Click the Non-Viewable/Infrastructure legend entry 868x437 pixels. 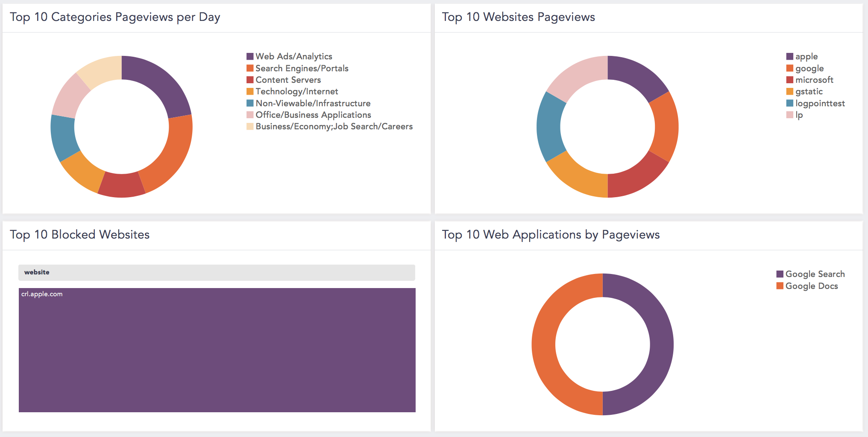pos(313,103)
